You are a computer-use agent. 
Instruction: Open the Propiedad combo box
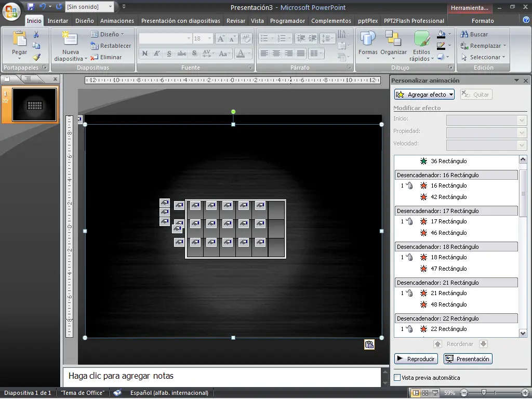(x=486, y=132)
